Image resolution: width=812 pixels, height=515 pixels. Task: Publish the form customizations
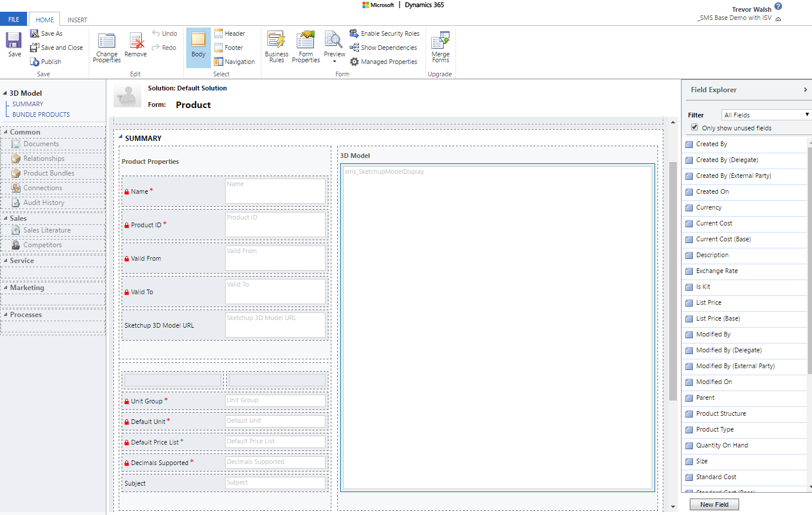tap(45, 62)
